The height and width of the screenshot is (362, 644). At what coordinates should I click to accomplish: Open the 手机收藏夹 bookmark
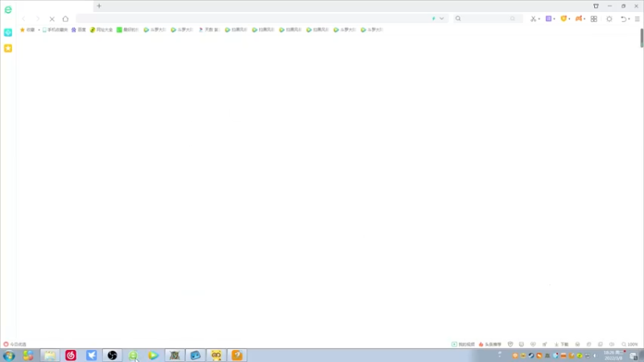(55, 30)
